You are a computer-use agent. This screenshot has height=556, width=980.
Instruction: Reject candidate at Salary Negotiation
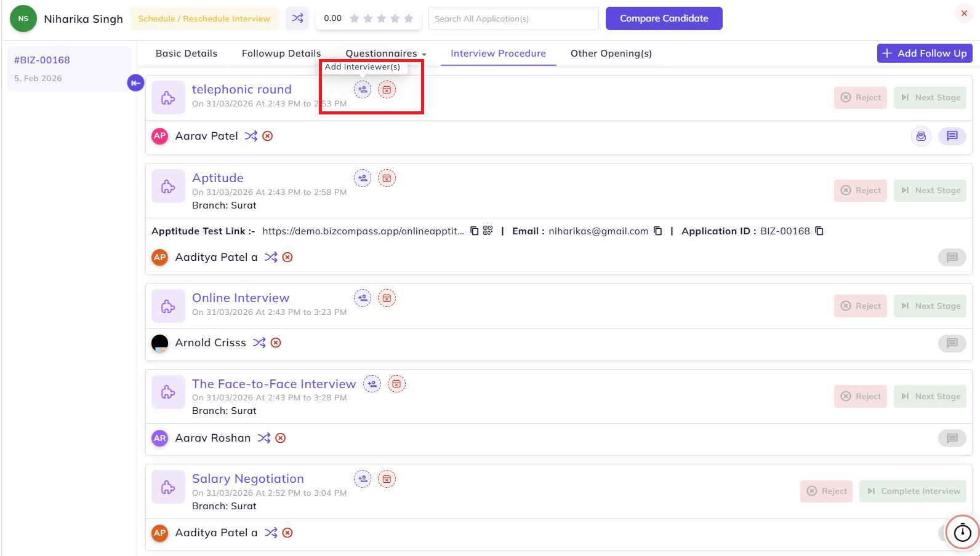(x=827, y=491)
